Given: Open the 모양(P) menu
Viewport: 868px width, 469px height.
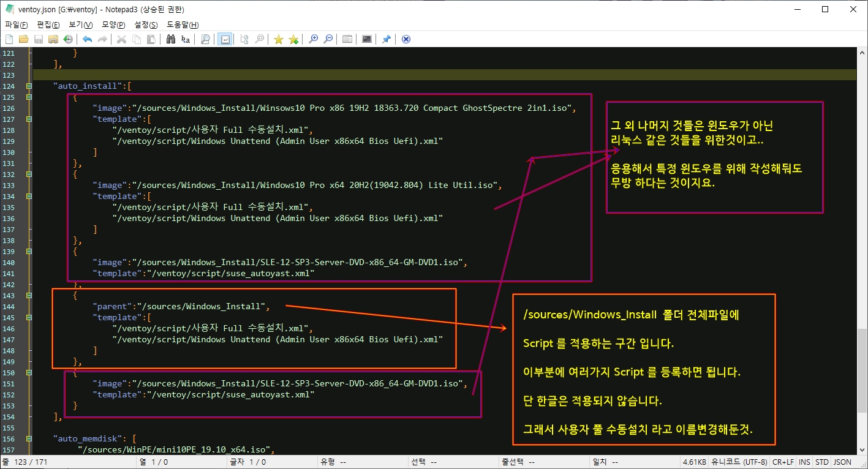Looking at the screenshot, I should [113, 25].
